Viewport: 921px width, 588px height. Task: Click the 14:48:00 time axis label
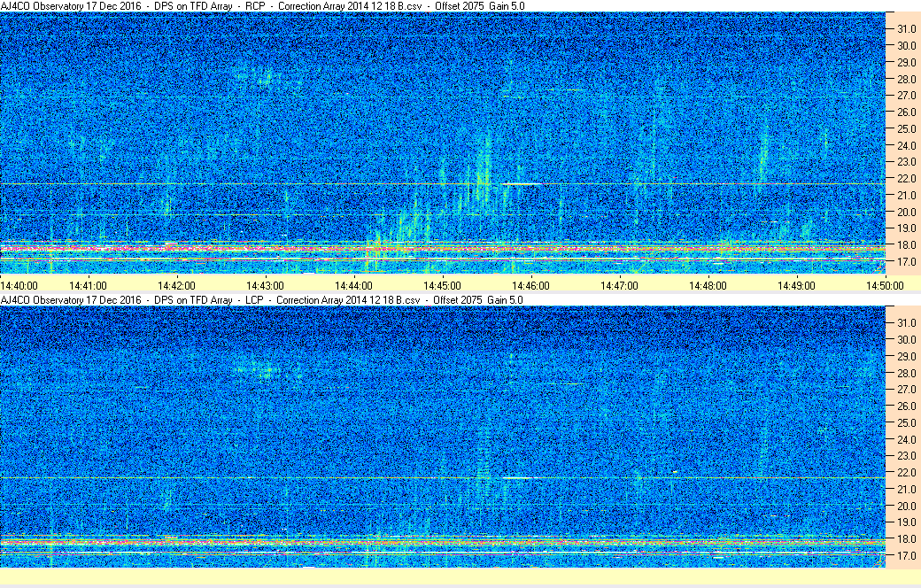point(708,286)
